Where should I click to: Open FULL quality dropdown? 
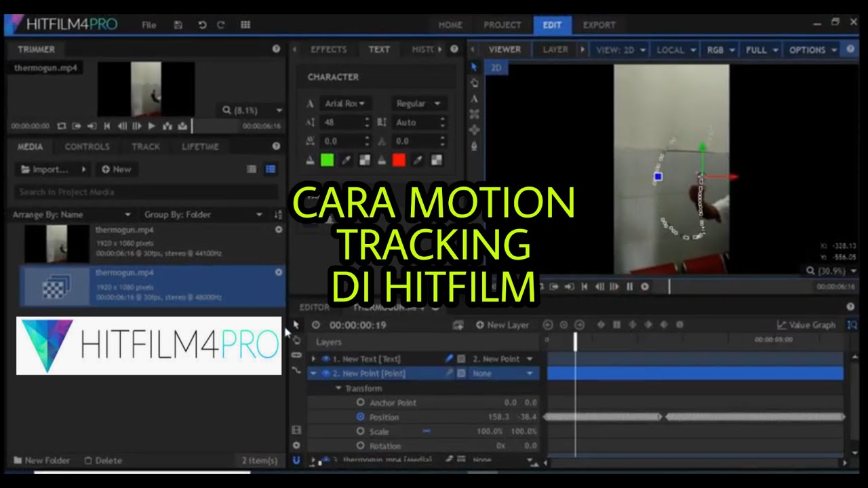coord(761,50)
